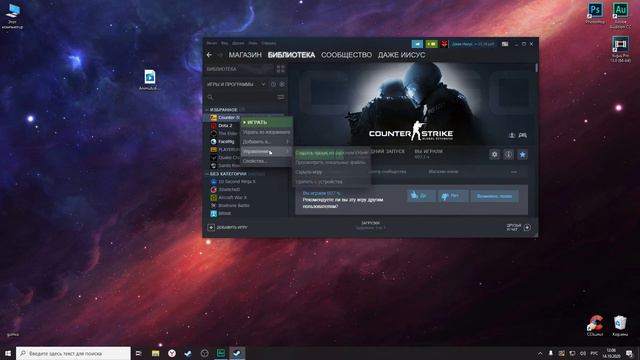
Task: Click the Windows taskbar search field
Action: pyautogui.click(x=73, y=353)
